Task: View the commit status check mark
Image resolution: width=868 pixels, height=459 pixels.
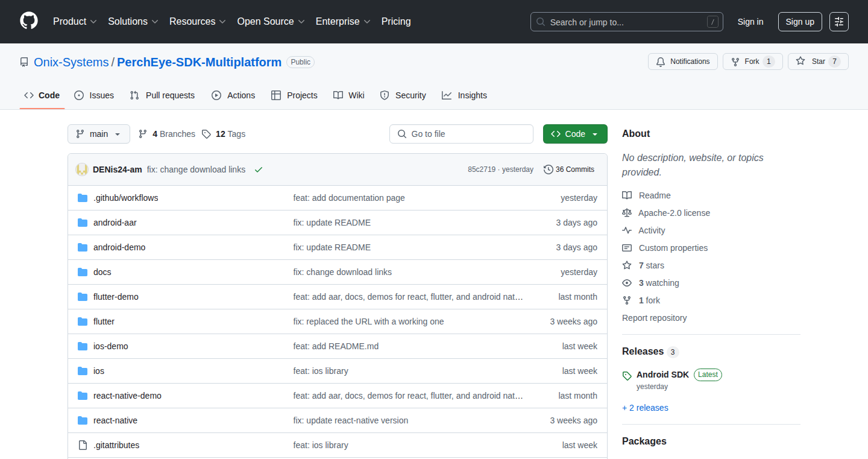Action: tap(259, 169)
